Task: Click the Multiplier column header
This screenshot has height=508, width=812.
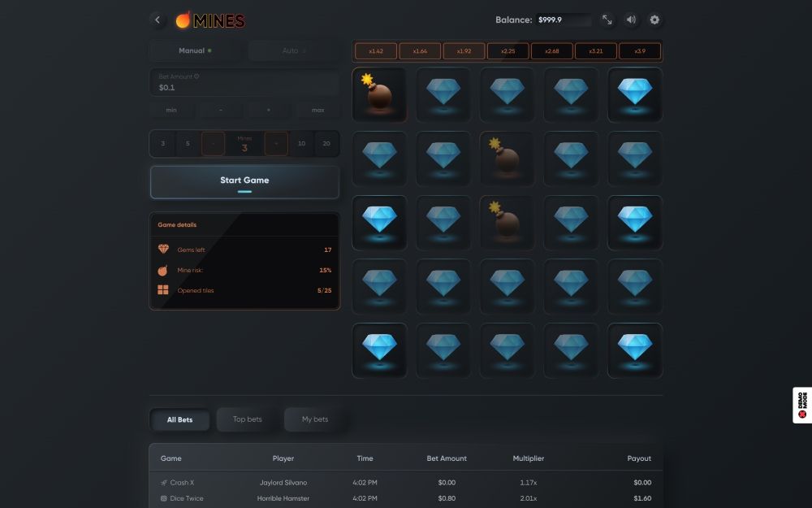Action: pos(529,458)
